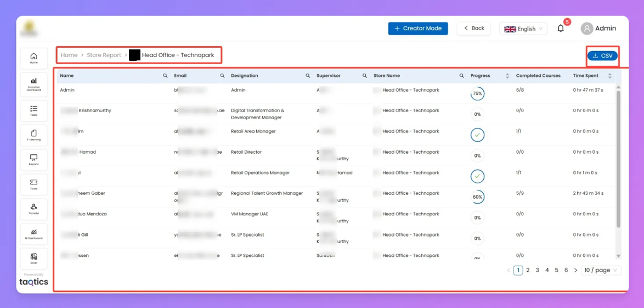Click the search icon in Email column
This screenshot has height=308, width=644.
[222, 76]
